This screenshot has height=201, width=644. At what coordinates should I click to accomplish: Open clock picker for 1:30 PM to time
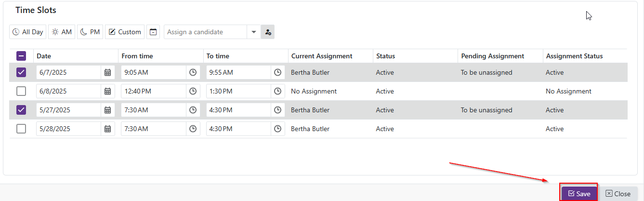pyautogui.click(x=278, y=91)
